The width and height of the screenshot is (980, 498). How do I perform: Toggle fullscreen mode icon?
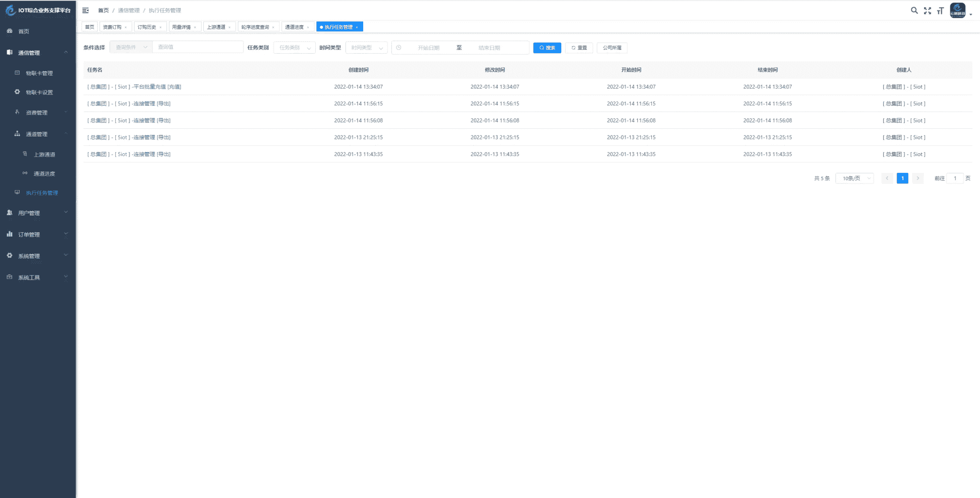pyautogui.click(x=927, y=11)
